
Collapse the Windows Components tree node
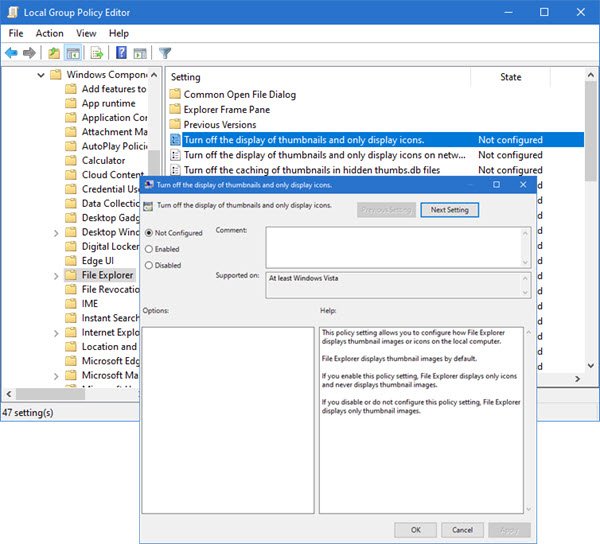(41, 75)
